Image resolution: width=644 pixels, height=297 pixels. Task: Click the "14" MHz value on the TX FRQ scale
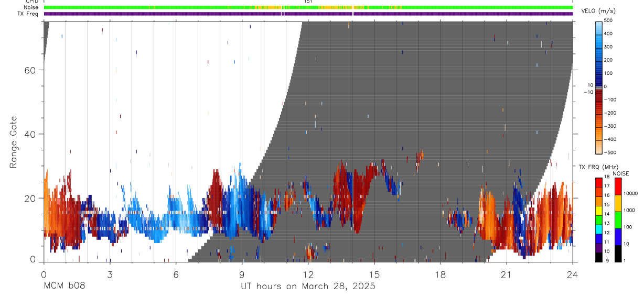[x=607, y=214]
